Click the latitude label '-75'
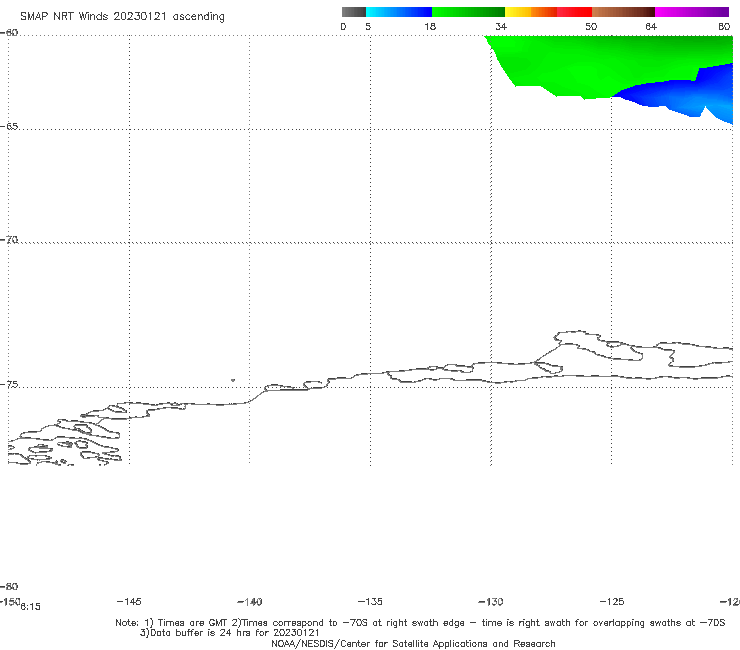Image resolution: width=740 pixels, height=650 pixels. click(x=9, y=385)
